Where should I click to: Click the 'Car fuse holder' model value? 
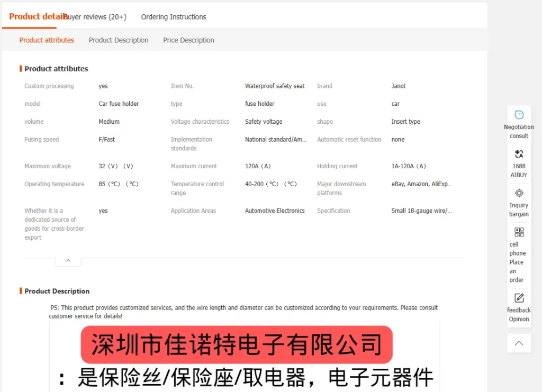pos(119,104)
